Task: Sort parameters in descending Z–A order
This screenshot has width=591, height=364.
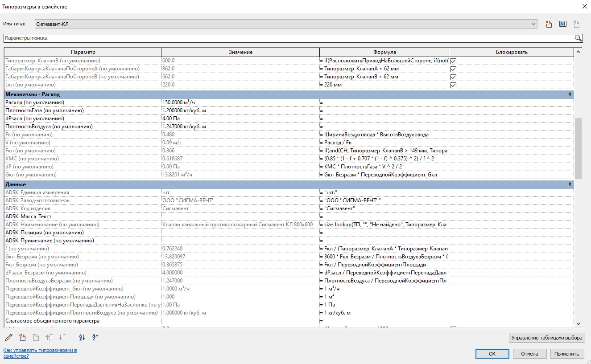Action: pos(95,337)
